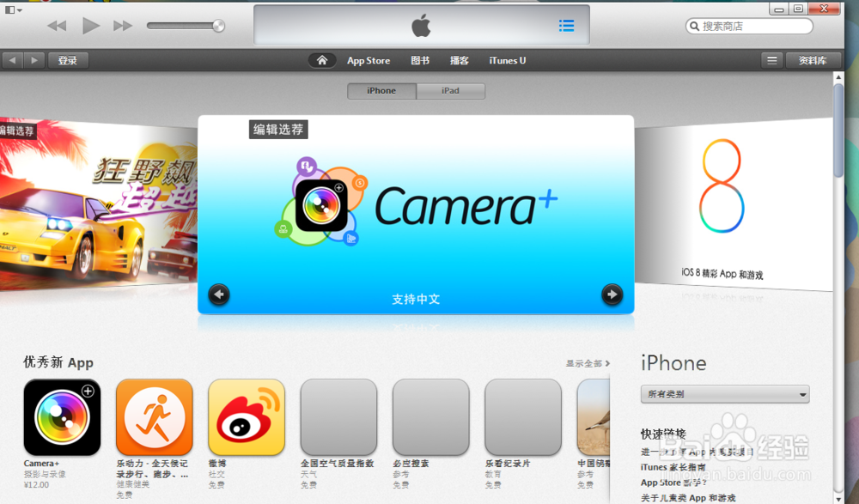
Task: Open the store hamburger menu button
Action: [x=771, y=60]
